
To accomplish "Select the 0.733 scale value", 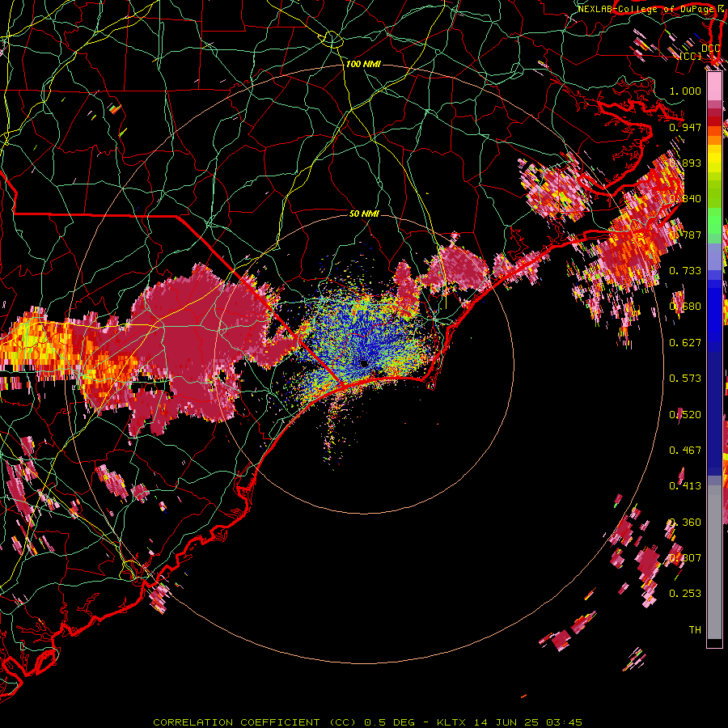I will [x=685, y=271].
